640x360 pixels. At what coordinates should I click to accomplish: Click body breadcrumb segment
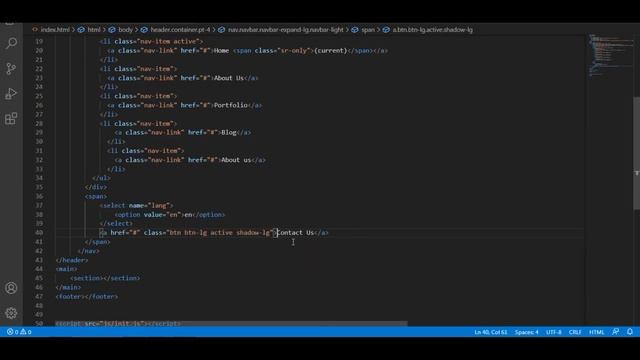point(125,30)
